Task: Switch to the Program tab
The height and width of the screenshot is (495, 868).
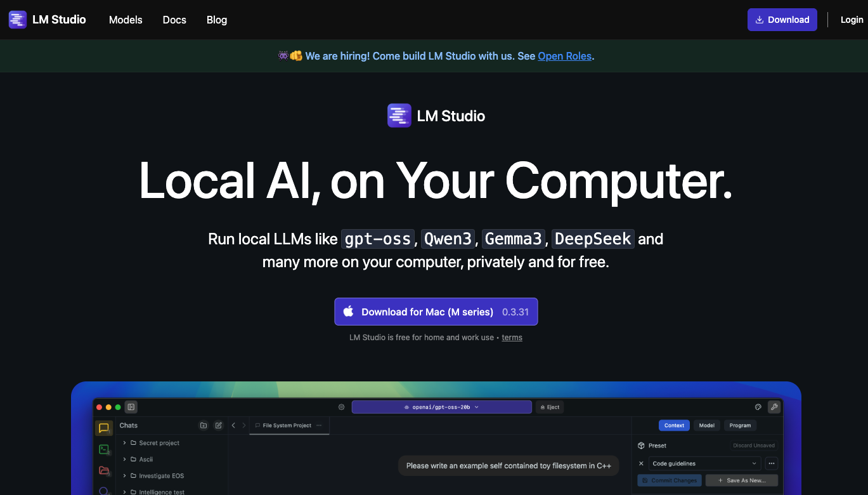Action: click(739, 425)
